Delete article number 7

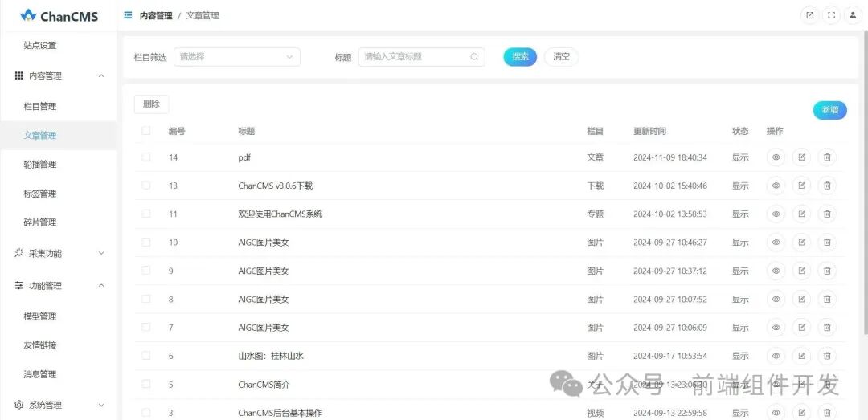tap(827, 328)
